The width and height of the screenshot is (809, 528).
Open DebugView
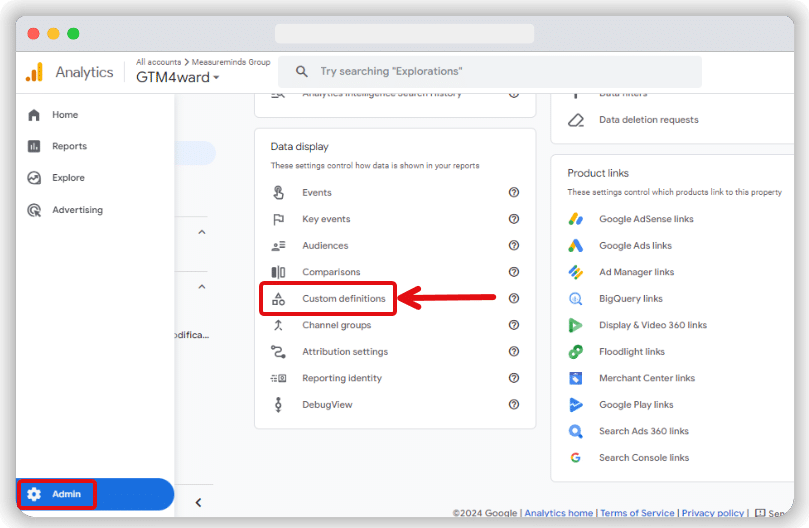click(x=327, y=405)
